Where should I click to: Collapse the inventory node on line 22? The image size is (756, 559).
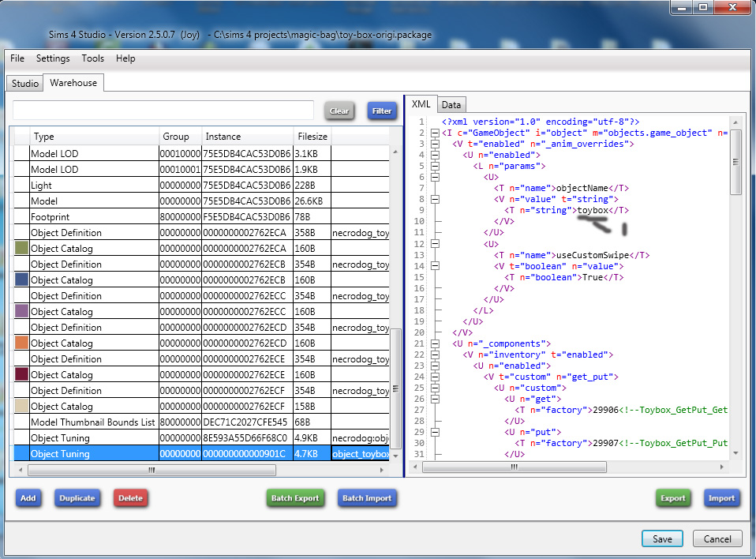(435, 355)
